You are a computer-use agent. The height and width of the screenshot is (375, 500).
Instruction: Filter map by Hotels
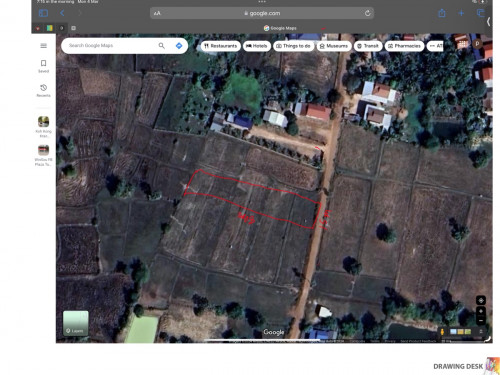tap(257, 46)
